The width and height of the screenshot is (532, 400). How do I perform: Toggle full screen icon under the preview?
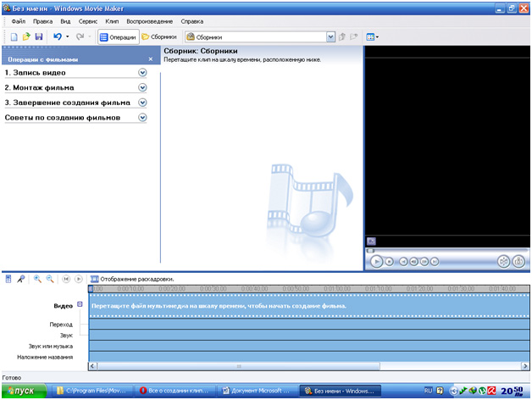click(371, 242)
